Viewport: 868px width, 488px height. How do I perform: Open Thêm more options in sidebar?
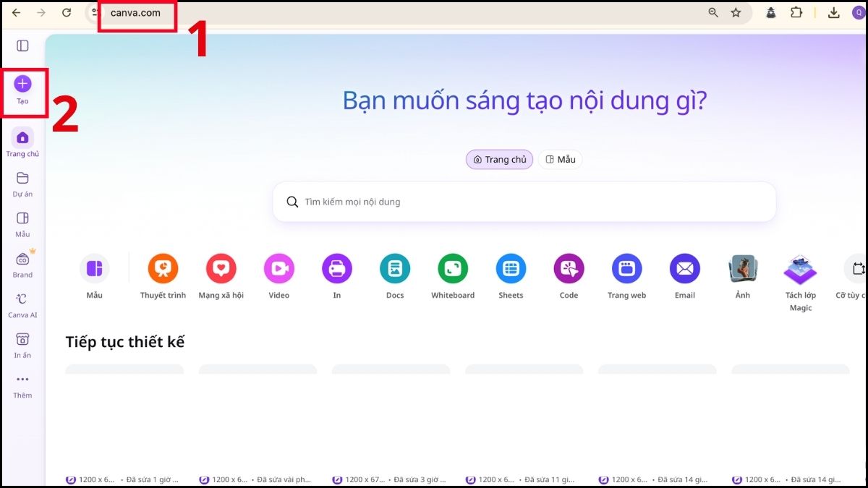click(x=22, y=385)
